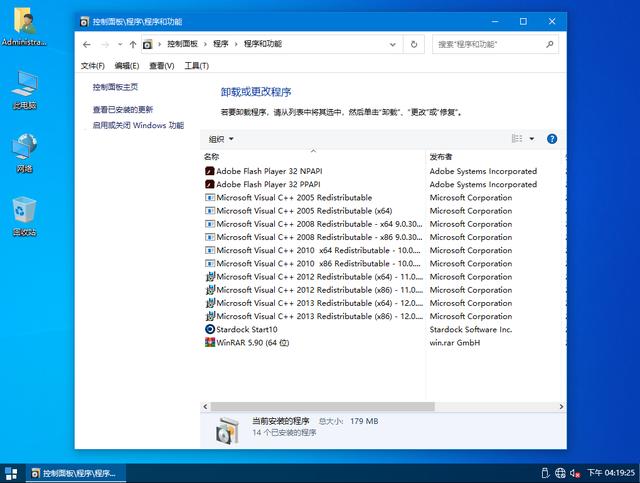640x483 pixels.
Task: Click the Visual C++ 2008 x64 entry icon
Action: tap(210, 224)
